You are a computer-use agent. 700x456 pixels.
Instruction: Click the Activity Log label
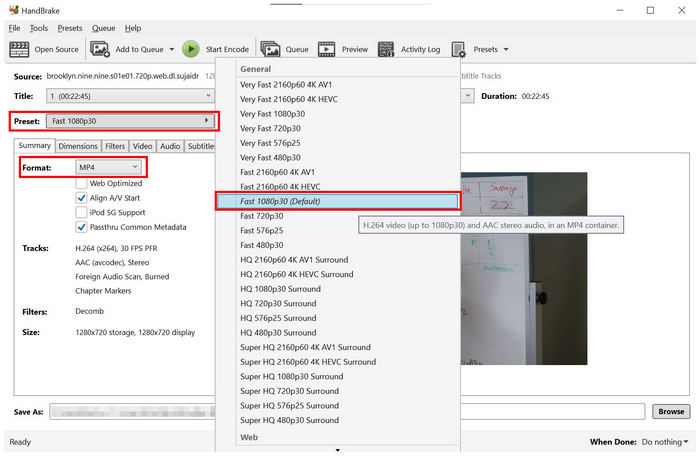420,50
